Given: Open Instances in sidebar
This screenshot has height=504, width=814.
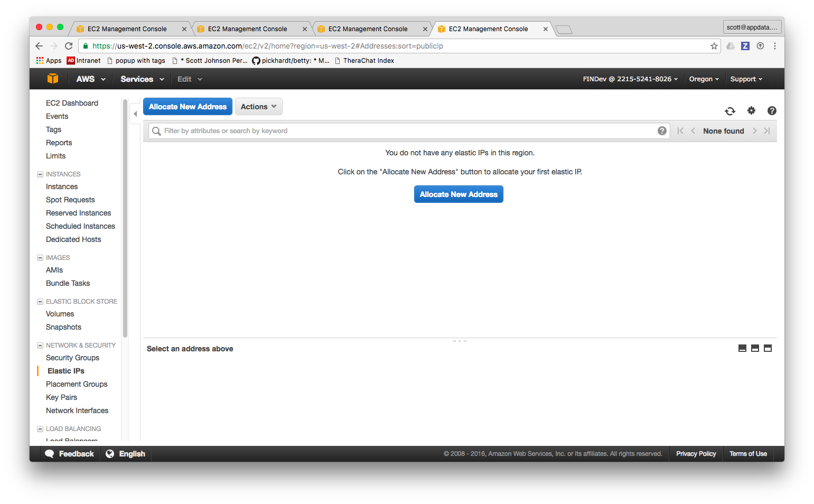Looking at the screenshot, I should tap(62, 186).
